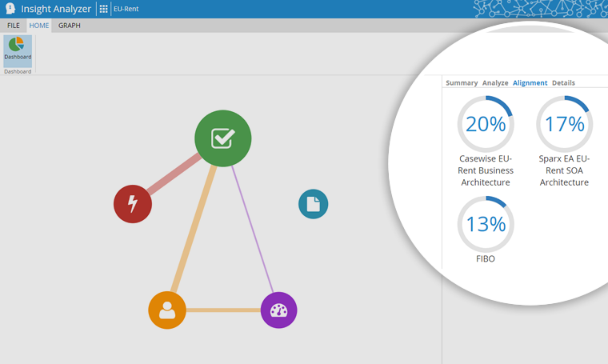Click the thick pink link to lightning node
Viewport: 608px width, 364px height.
(x=174, y=174)
